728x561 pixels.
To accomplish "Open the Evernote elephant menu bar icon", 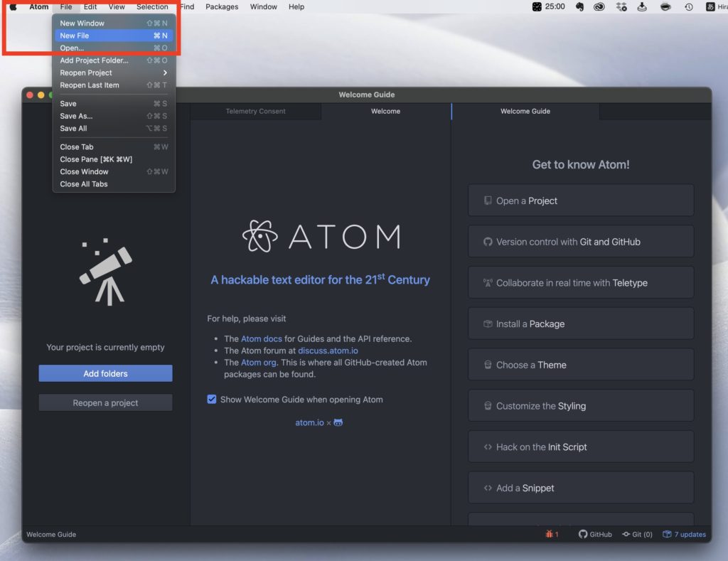I will click(579, 6).
